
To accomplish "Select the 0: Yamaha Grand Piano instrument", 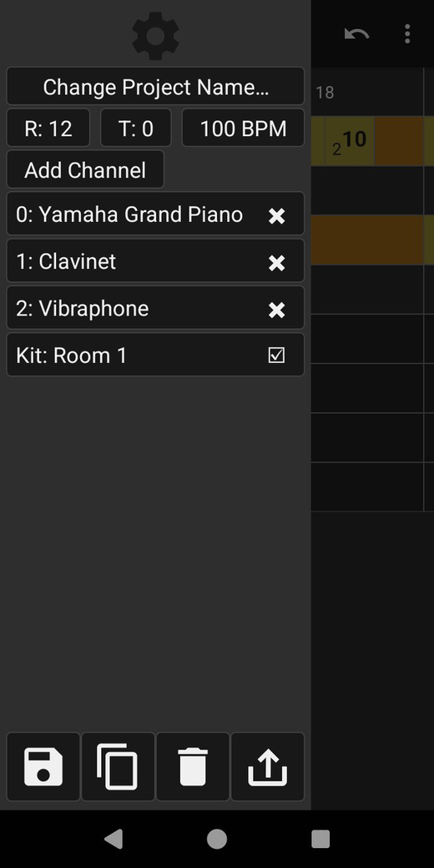I will pyautogui.click(x=129, y=214).
